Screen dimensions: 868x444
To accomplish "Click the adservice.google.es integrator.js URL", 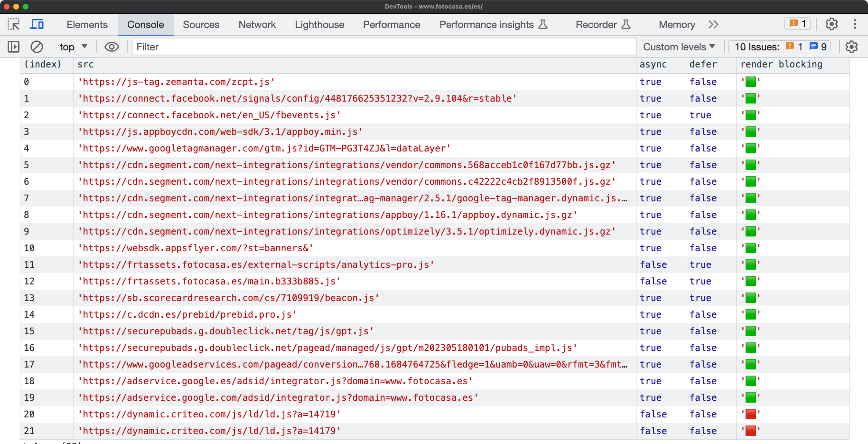I will pyautogui.click(x=275, y=381).
